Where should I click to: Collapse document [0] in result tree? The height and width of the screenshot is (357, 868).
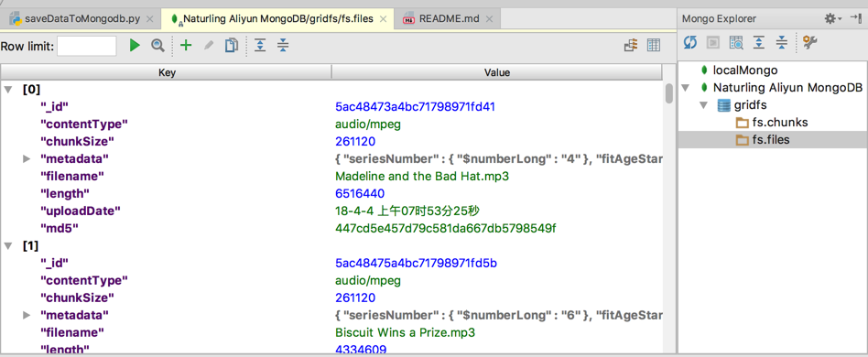coord(9,89)
